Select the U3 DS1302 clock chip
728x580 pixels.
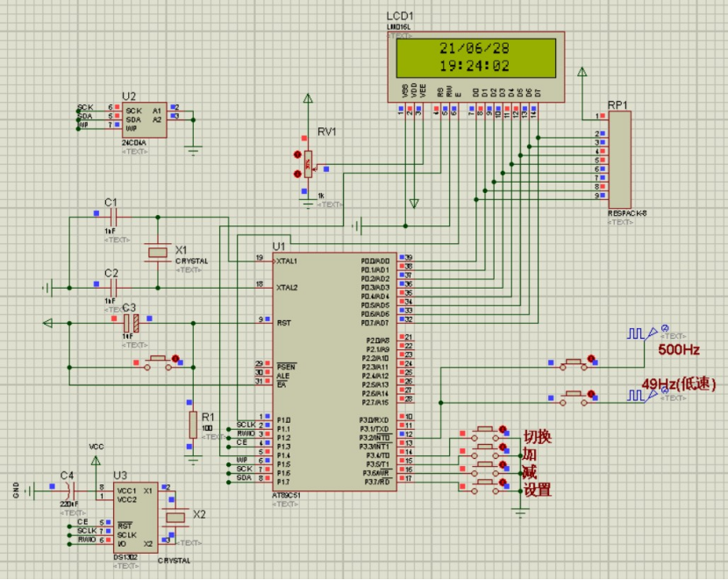(135, 518)
